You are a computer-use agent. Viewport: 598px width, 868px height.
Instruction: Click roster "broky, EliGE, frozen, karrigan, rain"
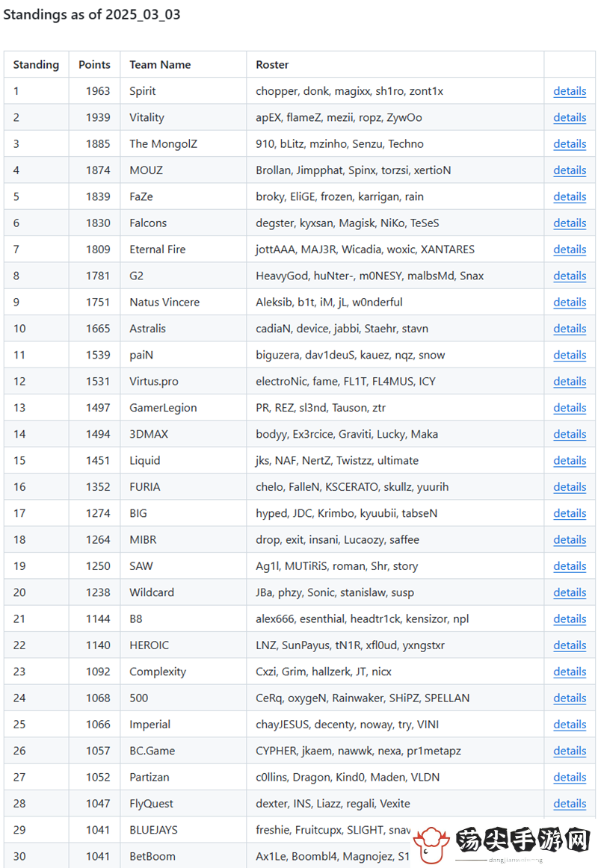coord(339,196)
